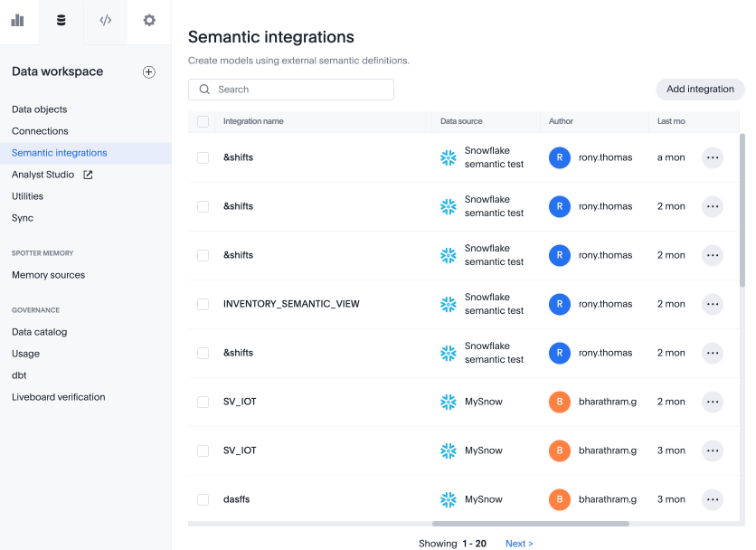Open the more options menu for INVENTORY_SEMANTIC_VIEW
Screen dimensions: 756x550
(x=713, y=304)
